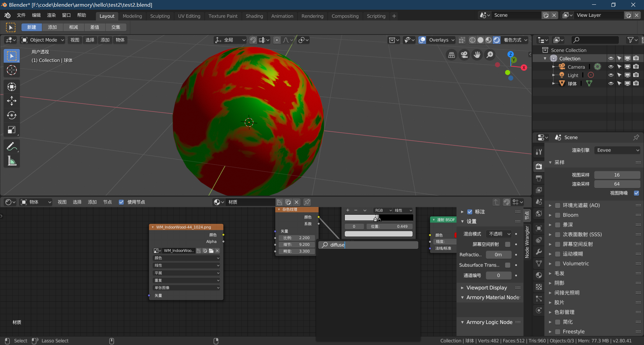Open the 渲染引擎 Eevee dropdown
This screenshot has height=345, width=644.
[617, 150]
